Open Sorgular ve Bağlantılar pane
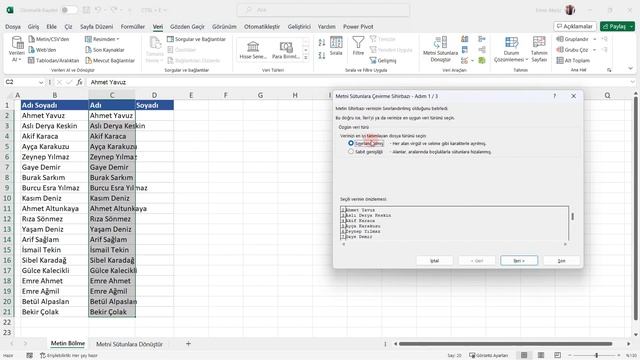 (x=196, y=39)
